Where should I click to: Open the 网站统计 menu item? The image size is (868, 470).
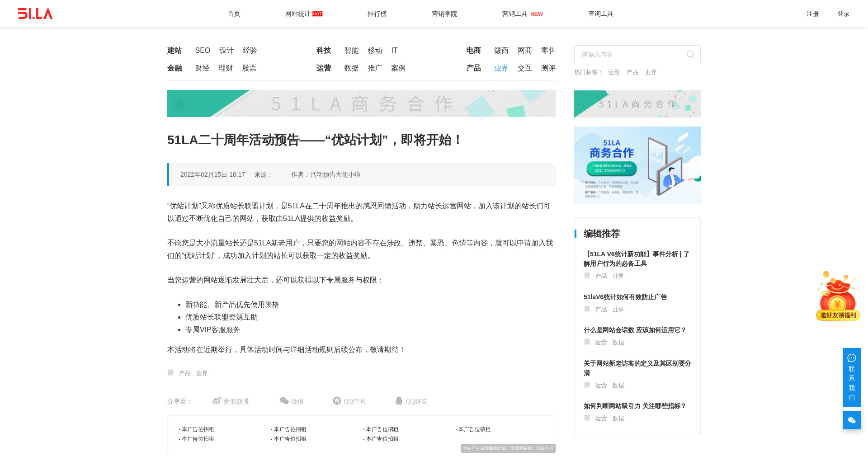pyautogui.click(x=298, y=14)
